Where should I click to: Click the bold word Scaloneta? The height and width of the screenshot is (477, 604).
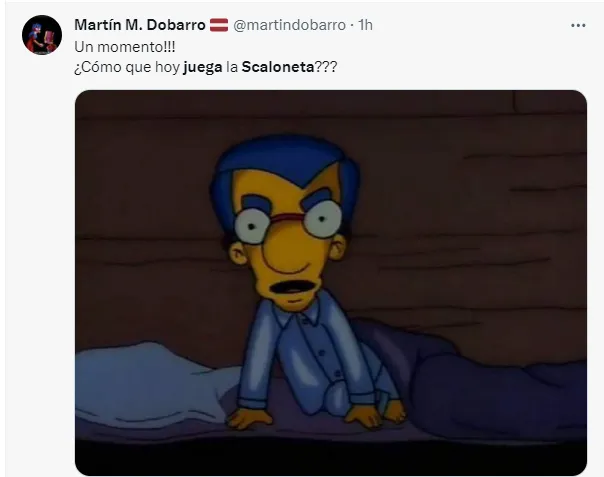tap(278, 67)
